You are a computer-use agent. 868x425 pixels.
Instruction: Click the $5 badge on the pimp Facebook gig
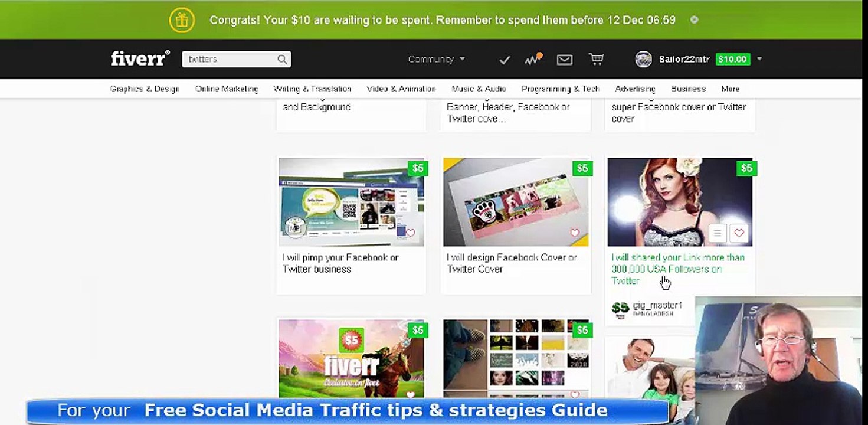418,168
